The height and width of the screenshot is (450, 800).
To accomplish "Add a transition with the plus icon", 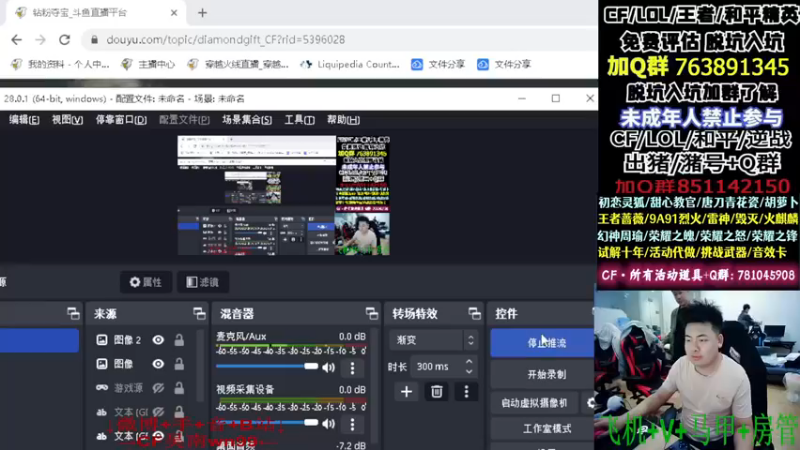I will [x=406, y=392].
